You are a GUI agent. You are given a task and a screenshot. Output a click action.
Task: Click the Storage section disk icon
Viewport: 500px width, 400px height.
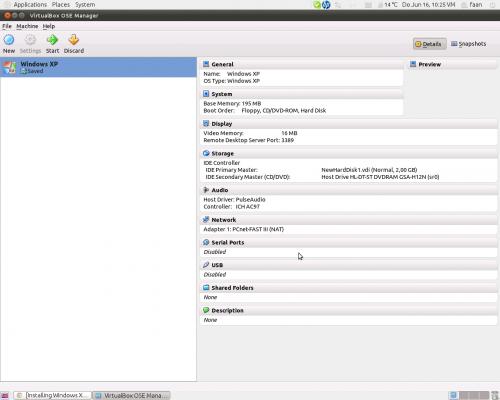(206, 153)
